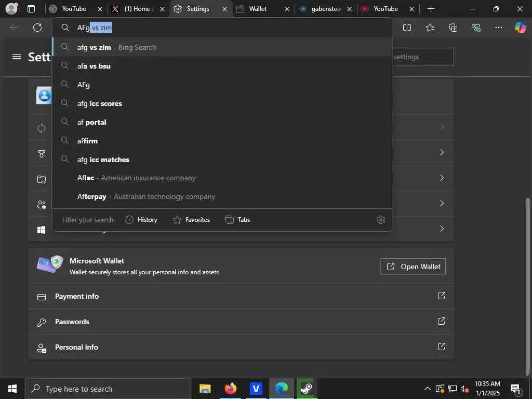Open the address bar search settings gear

380,220
